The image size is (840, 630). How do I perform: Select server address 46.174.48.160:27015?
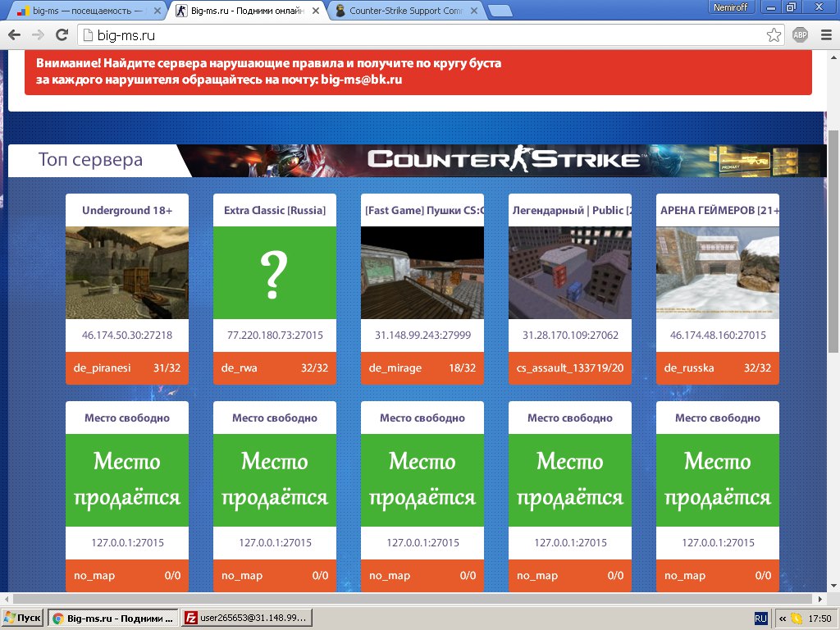tap(718, 336)
